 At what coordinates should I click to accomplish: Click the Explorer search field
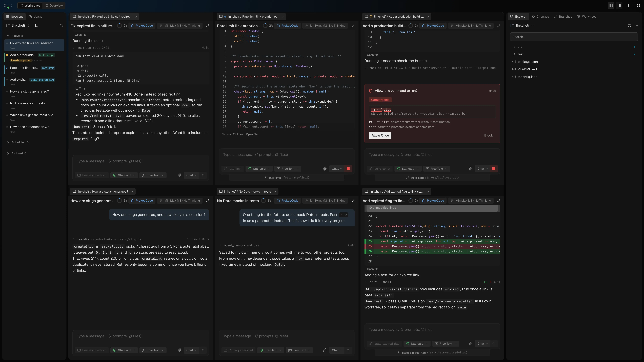(574, 37)
